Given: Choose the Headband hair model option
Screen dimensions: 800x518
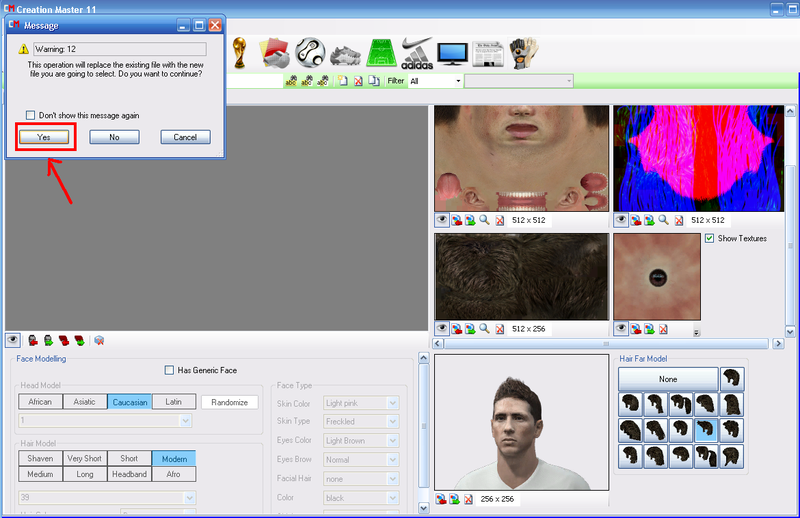Looking at the screenshot, I should [x=129, y=474].
